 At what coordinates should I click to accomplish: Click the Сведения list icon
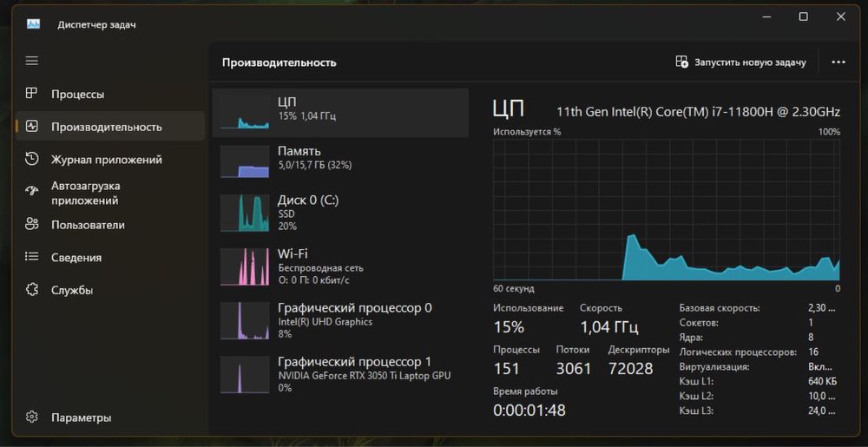31,257
